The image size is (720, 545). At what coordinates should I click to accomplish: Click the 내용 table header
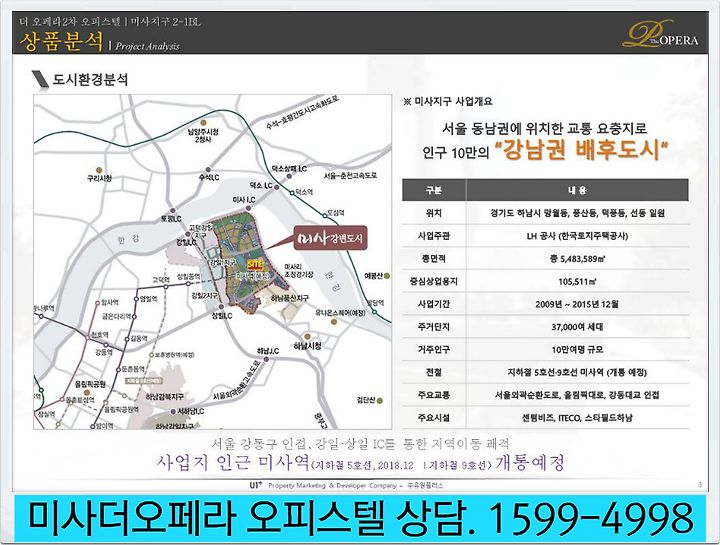pyautogui.click(x=577, y=190)
